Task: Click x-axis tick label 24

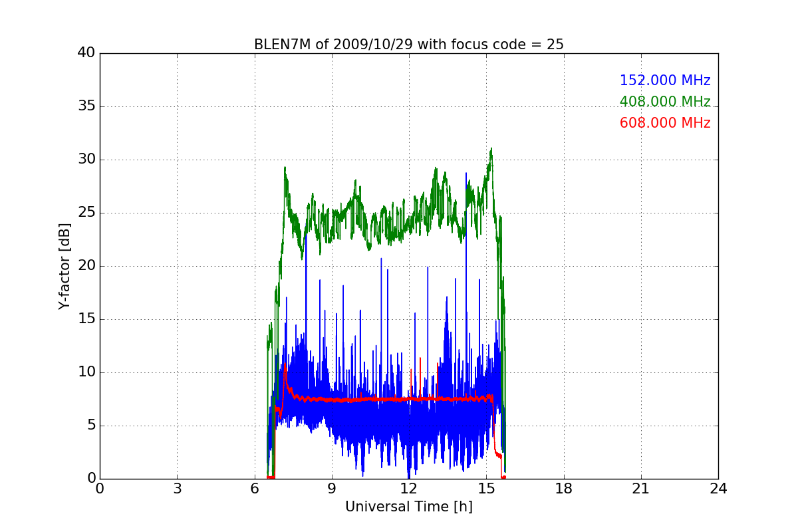Action: tap(718, 489)
